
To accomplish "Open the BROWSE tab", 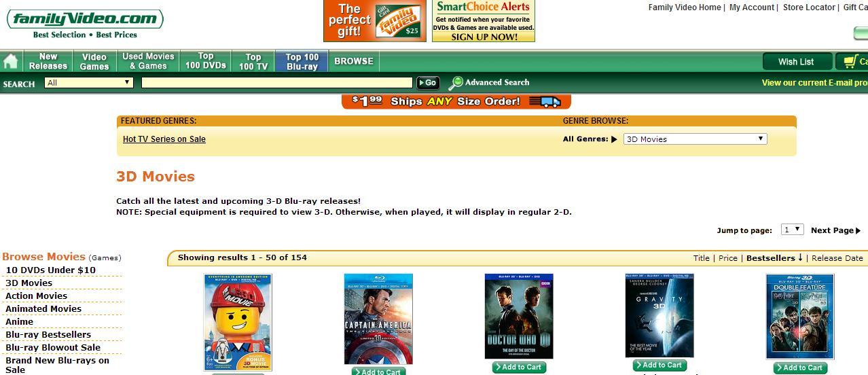I will coord(354,61).
